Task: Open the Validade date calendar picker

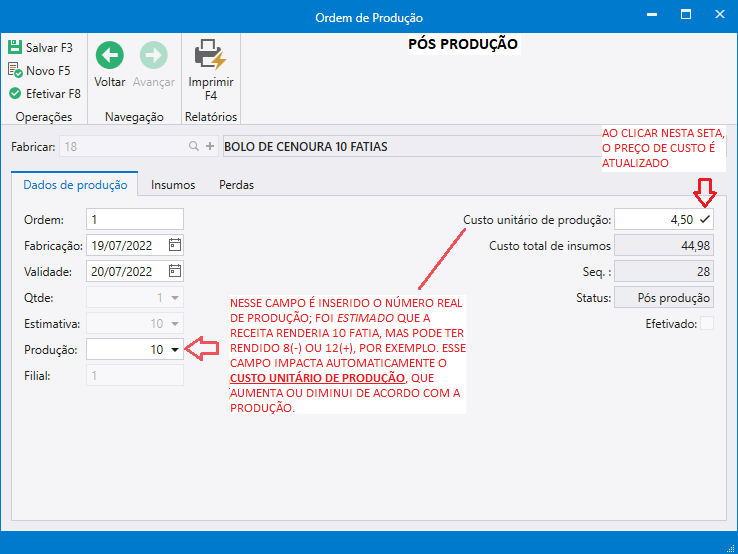Action: 175,271
